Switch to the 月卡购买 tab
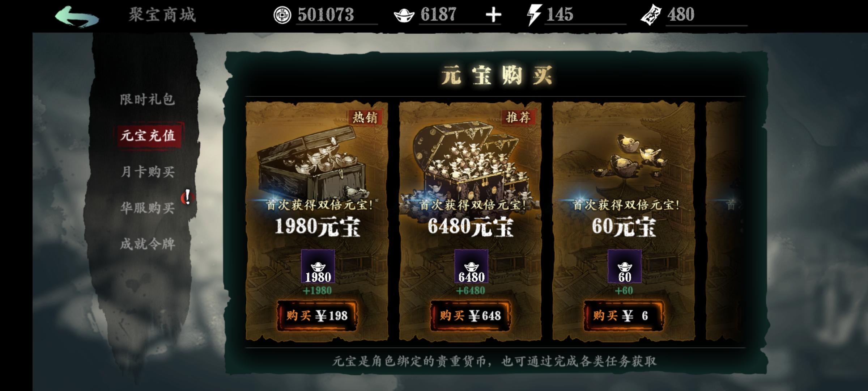The width and height of the screenshot is (868, 391). tap(148, 172)
